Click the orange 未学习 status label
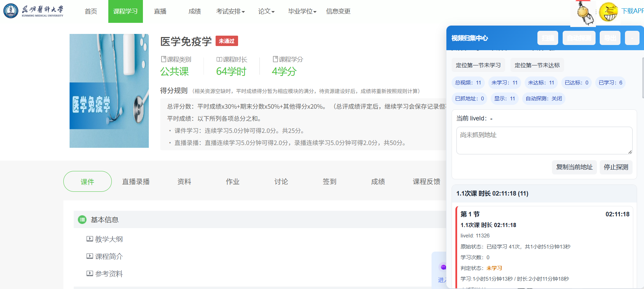Image resolution: width=644 pixels, height=289 pixels. (x=494, y=268)
